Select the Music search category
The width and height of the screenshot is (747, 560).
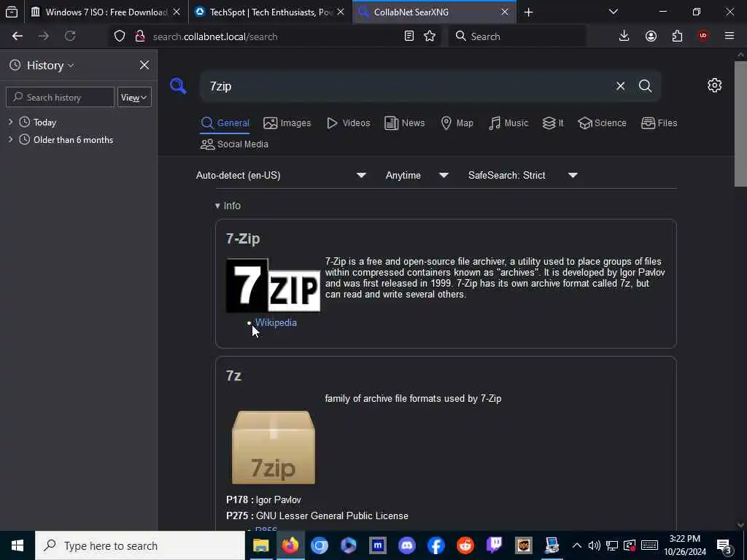tap(508, 122)
